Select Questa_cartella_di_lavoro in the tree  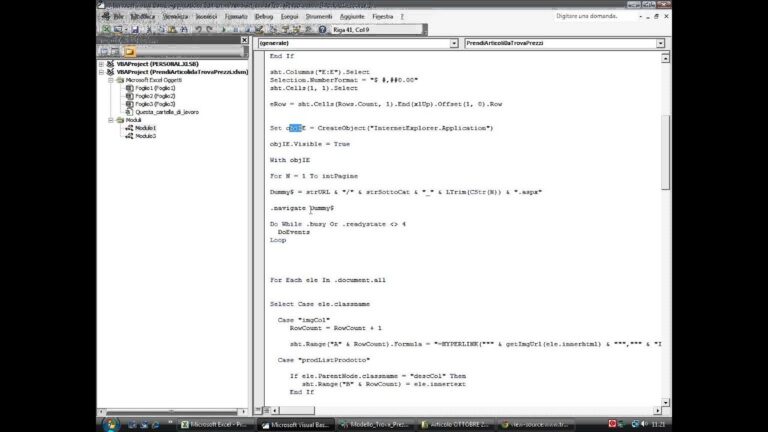167,112
